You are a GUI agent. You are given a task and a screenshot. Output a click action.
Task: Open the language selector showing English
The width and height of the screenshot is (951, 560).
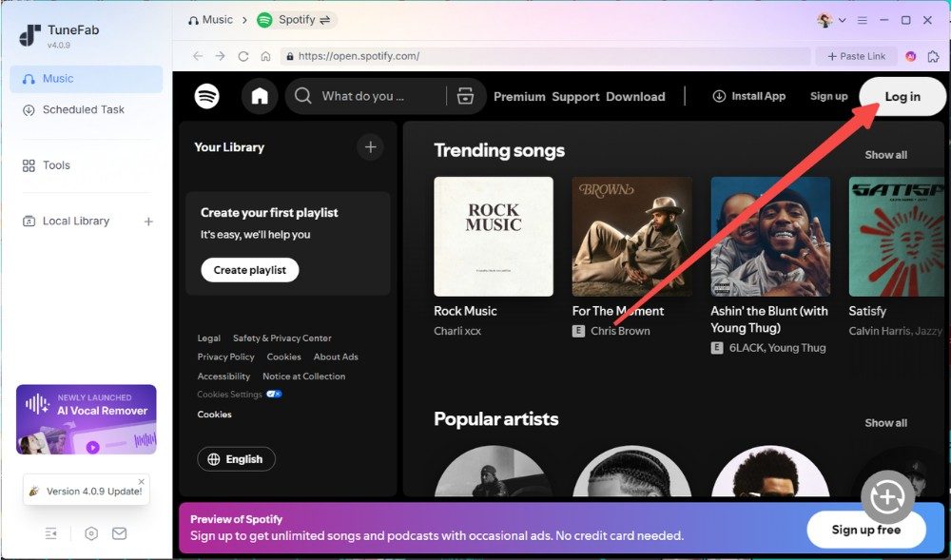[237, 459]
